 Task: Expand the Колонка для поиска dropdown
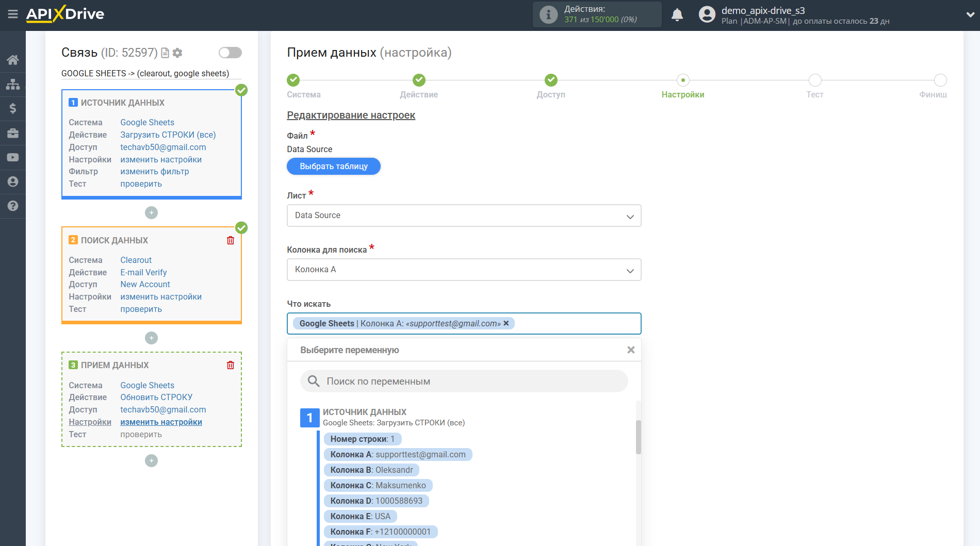click(x=464, y=270)
